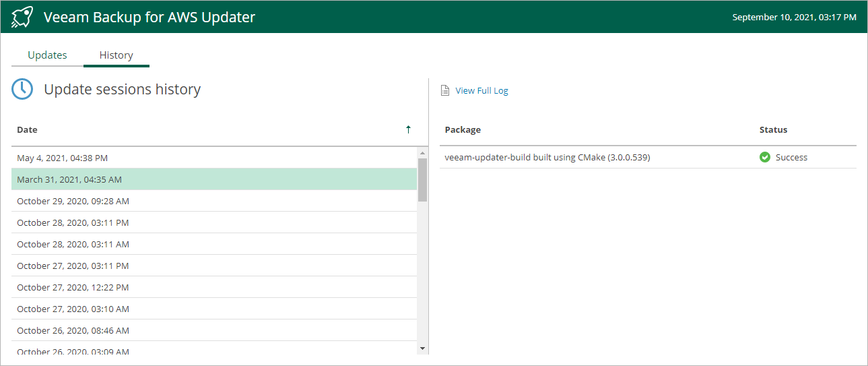Switch to the Updates tab
868x366 pixels.
click(x=47, y=55)
